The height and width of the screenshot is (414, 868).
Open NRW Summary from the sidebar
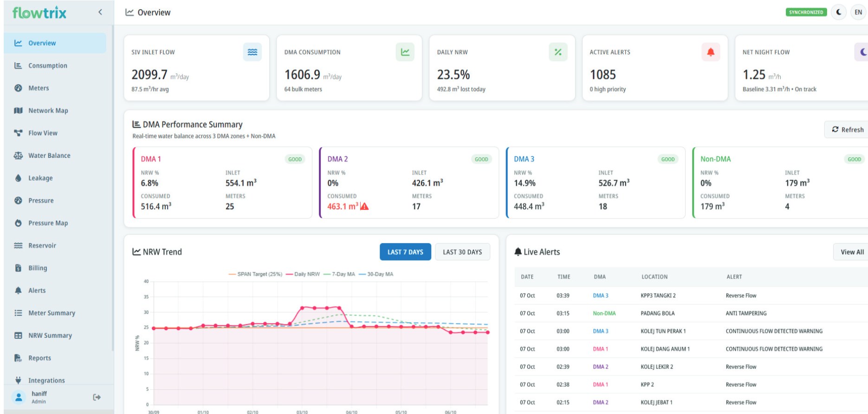50,336
